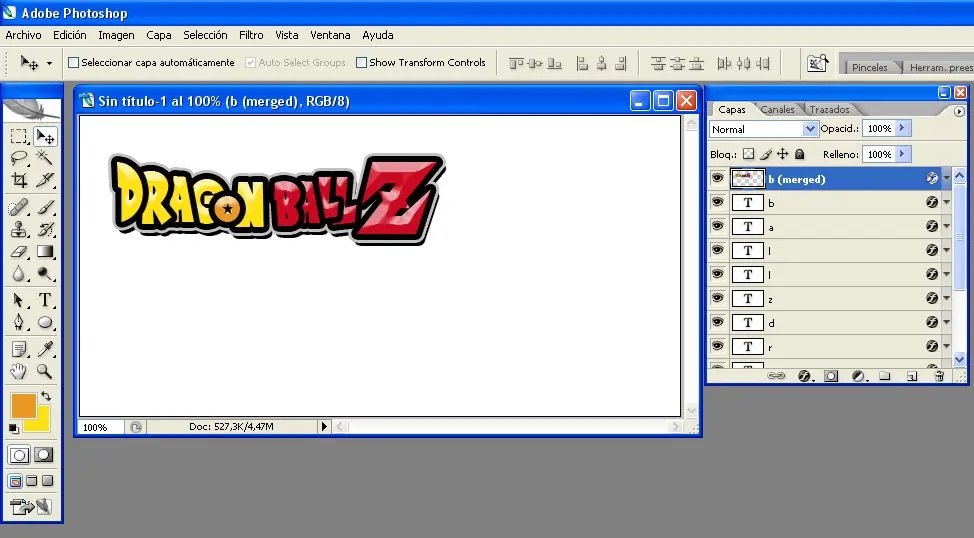Enable Seleccionar capa automáticamente checkbox
Image resolution: width=974 pixels, height=538 pixels.
(x=73, y=62)
